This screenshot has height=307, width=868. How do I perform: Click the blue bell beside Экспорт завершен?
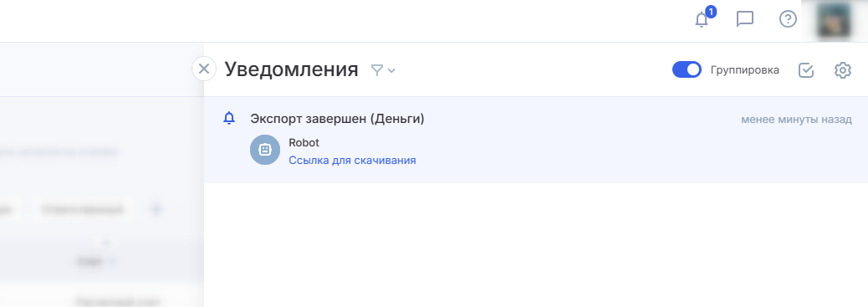pyautogui.click(x=229, y=118)
